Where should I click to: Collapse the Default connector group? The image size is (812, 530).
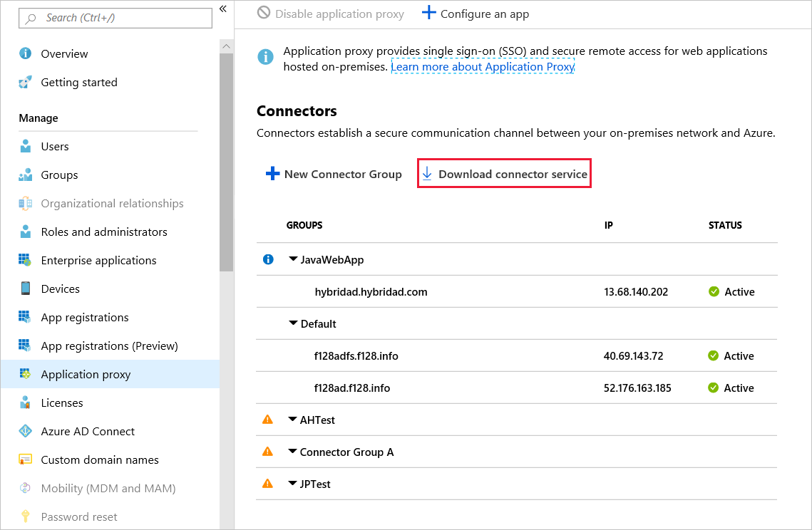tap(293, 323)
